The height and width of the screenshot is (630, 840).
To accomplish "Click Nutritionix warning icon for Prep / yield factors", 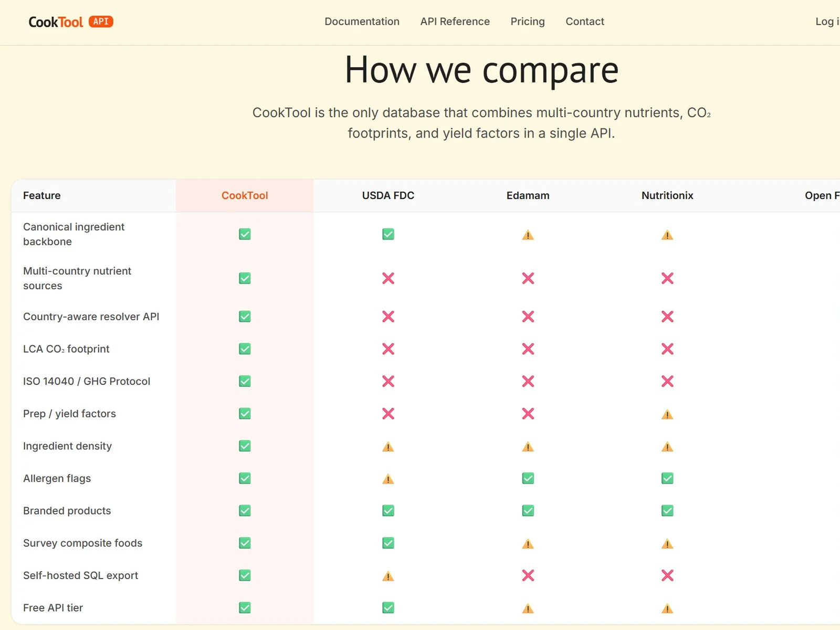I will coord(667,414).
